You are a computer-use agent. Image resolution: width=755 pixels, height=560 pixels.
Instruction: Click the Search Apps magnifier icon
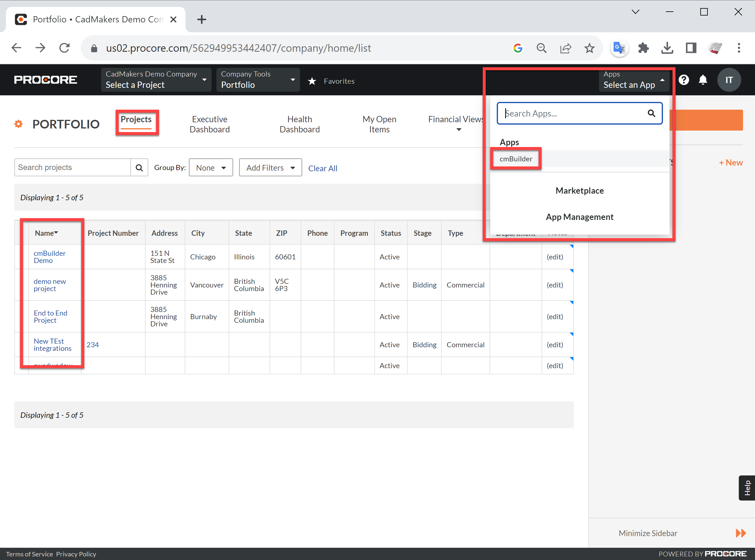651,113
